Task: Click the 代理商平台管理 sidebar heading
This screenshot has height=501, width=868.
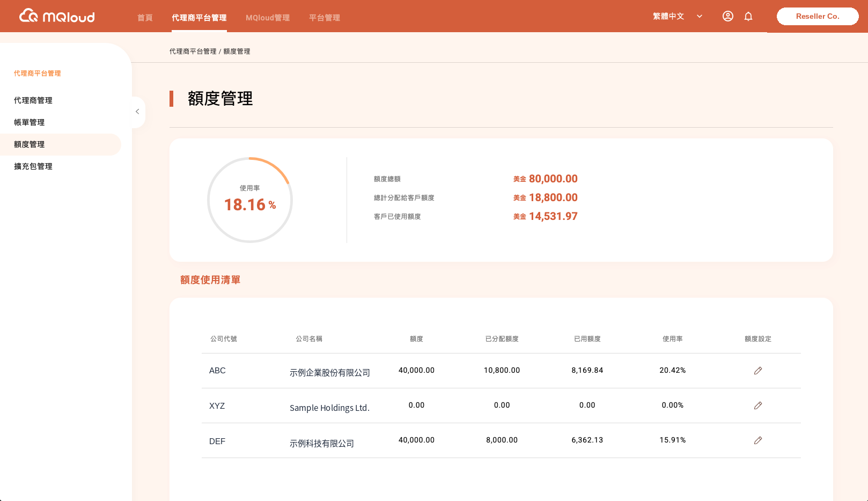Action: [38, 73]
